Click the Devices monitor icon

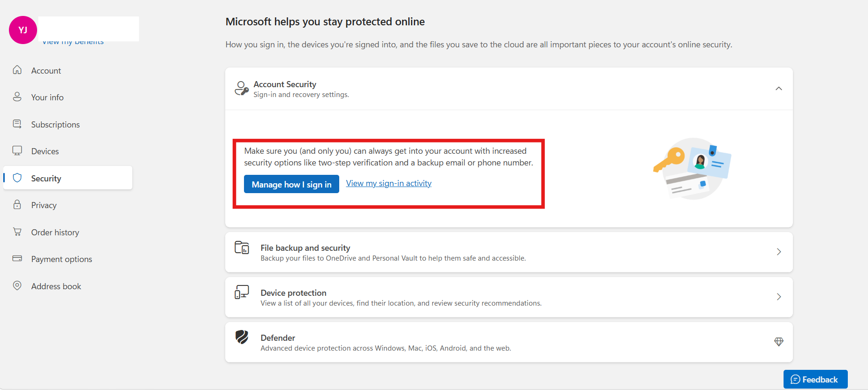click(17, 150)
